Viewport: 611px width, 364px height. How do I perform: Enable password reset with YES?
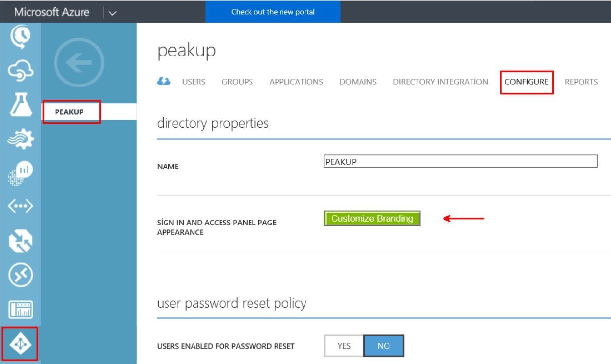tap(344, 346)
